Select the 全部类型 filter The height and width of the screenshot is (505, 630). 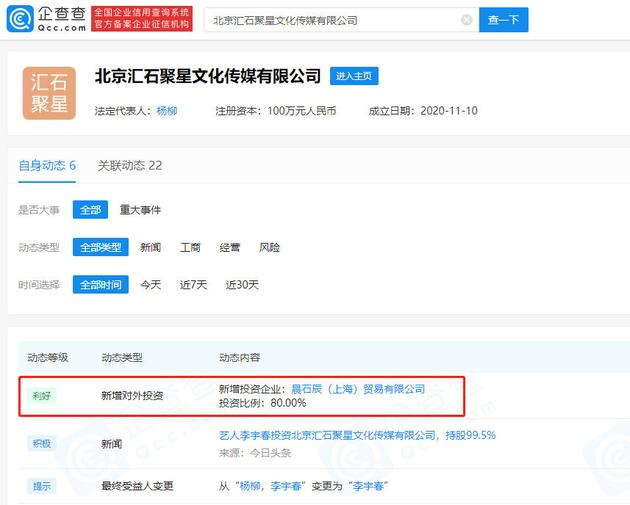tap(100, 247)
